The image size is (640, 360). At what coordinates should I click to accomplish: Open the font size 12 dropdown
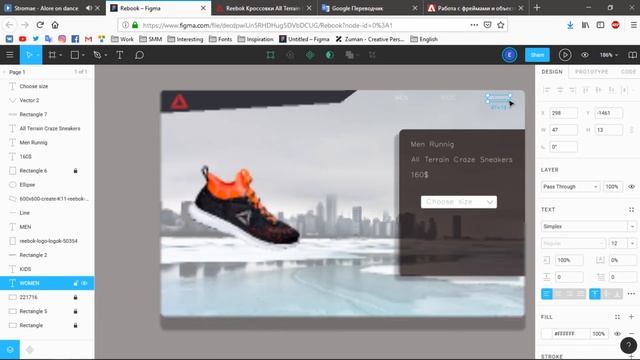[x=632, y=243]
